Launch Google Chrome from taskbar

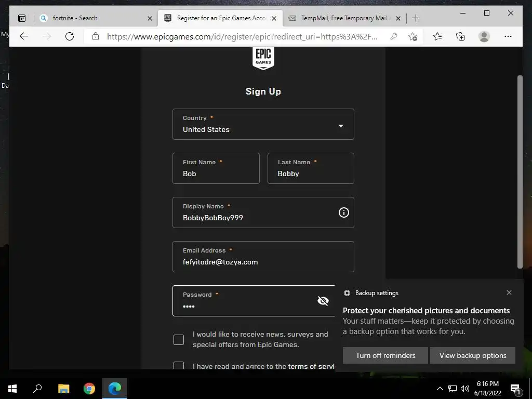click(x=89, y=389)
